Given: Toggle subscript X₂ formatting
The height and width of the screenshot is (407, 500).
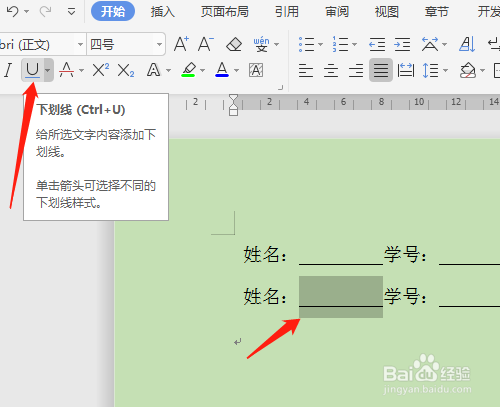Looking at the screenshot, I should (x=126, y=70).
